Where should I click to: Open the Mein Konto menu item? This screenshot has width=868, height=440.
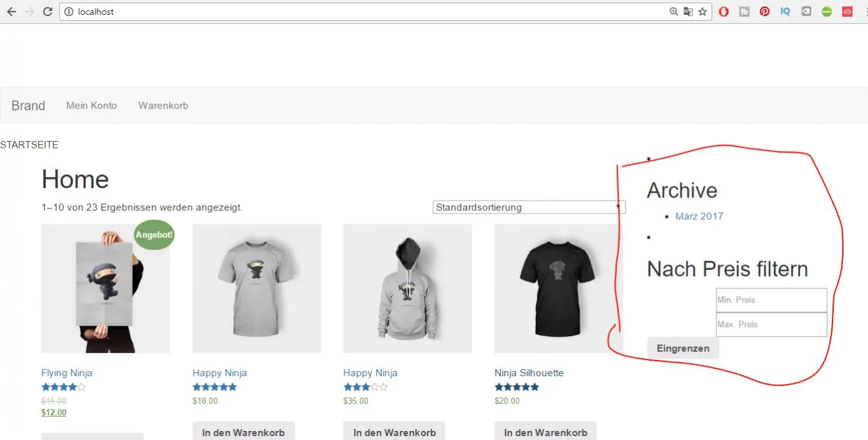(x=92, y=105)
